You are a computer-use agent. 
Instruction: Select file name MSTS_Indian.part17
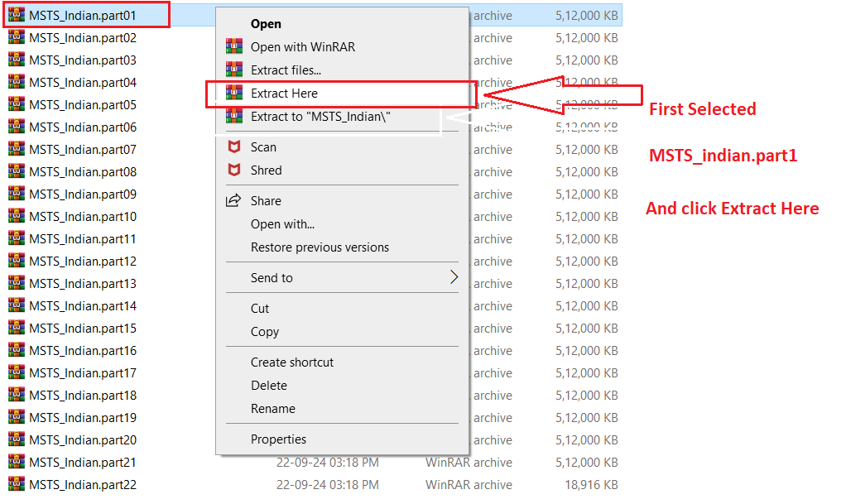click(83, 373)
